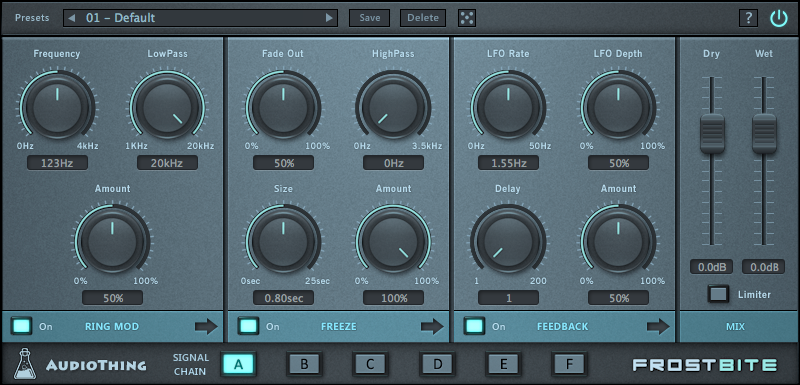Click the LFO Depth knob

(618, 107)
